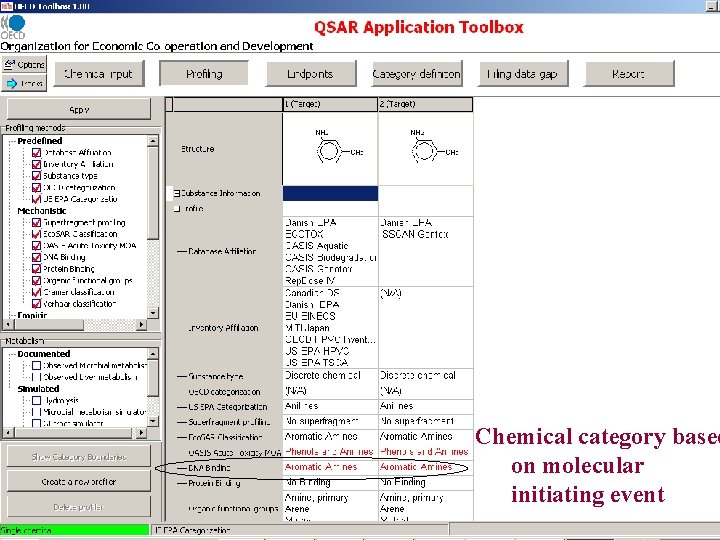Click the Apply button
This screenshot has height=540, width=720.
[79, 110]
